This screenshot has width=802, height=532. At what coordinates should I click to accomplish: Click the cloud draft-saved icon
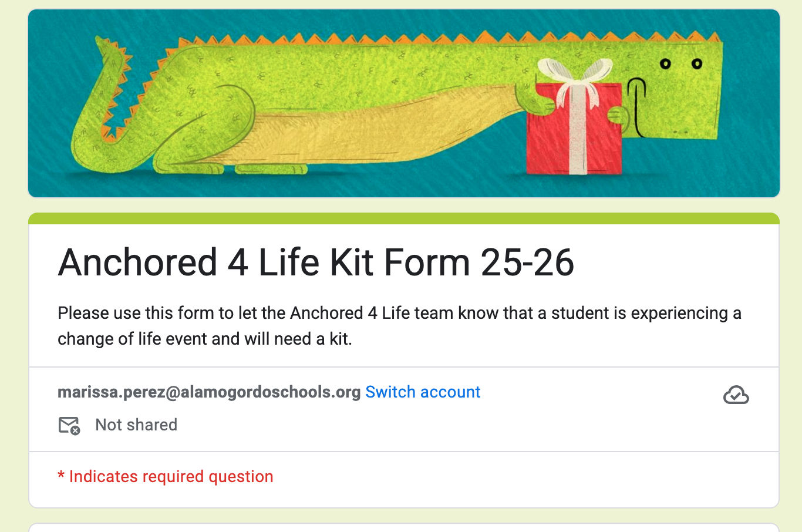(736, 395)
